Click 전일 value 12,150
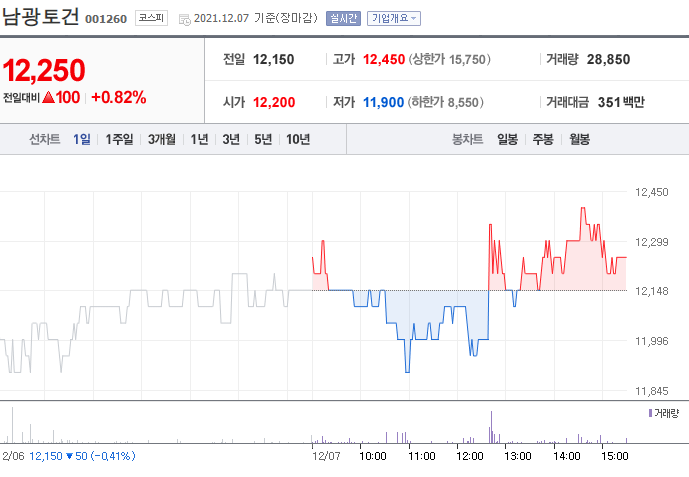This screenshot has height=477, width=689. coord(274,59)
